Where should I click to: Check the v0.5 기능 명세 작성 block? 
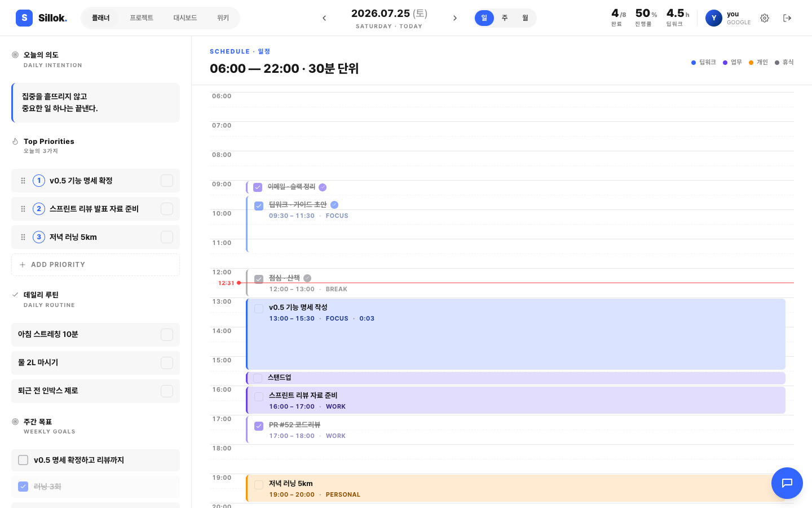pos(259,309)
